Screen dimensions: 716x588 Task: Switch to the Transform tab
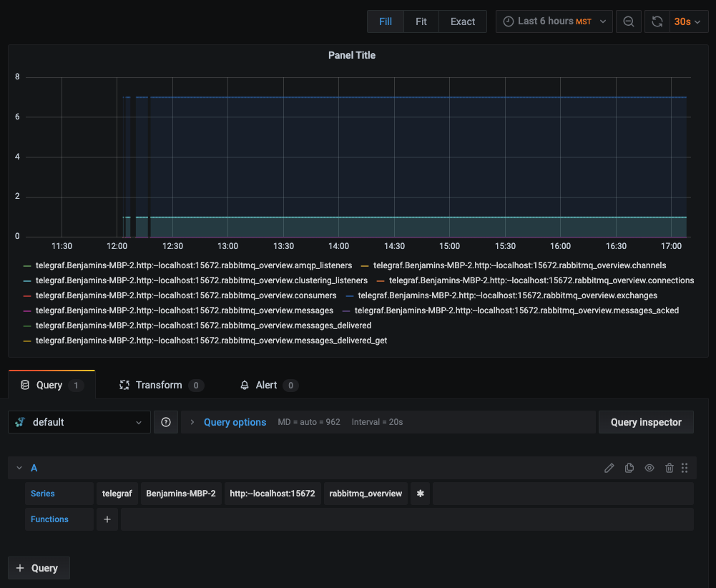click(x=161, y=385)
